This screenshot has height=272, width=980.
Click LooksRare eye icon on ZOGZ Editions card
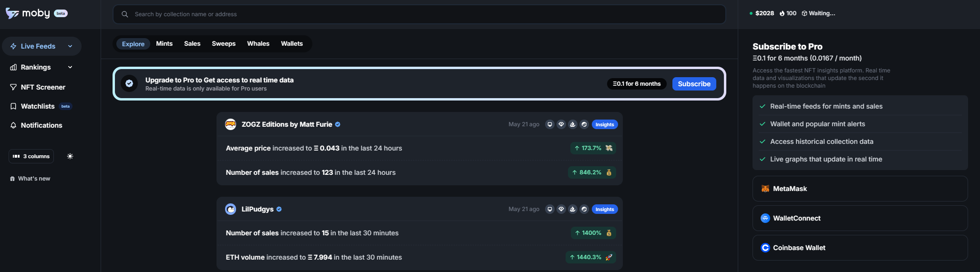(x=561, y=124)
